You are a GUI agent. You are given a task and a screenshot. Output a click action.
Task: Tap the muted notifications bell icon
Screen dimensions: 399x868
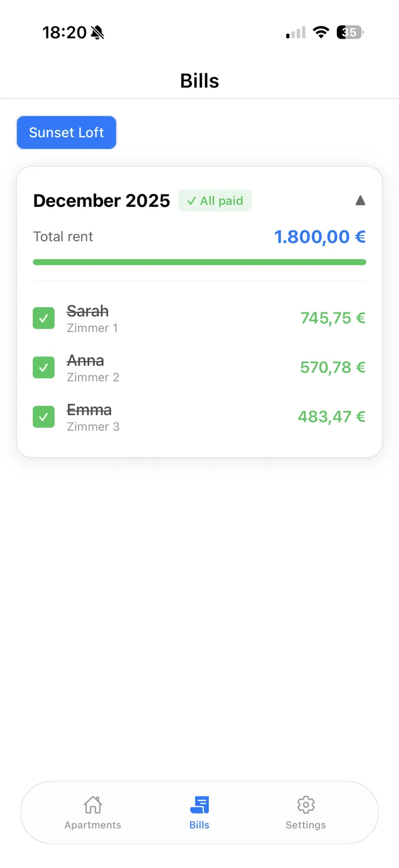tap(97, 32)
